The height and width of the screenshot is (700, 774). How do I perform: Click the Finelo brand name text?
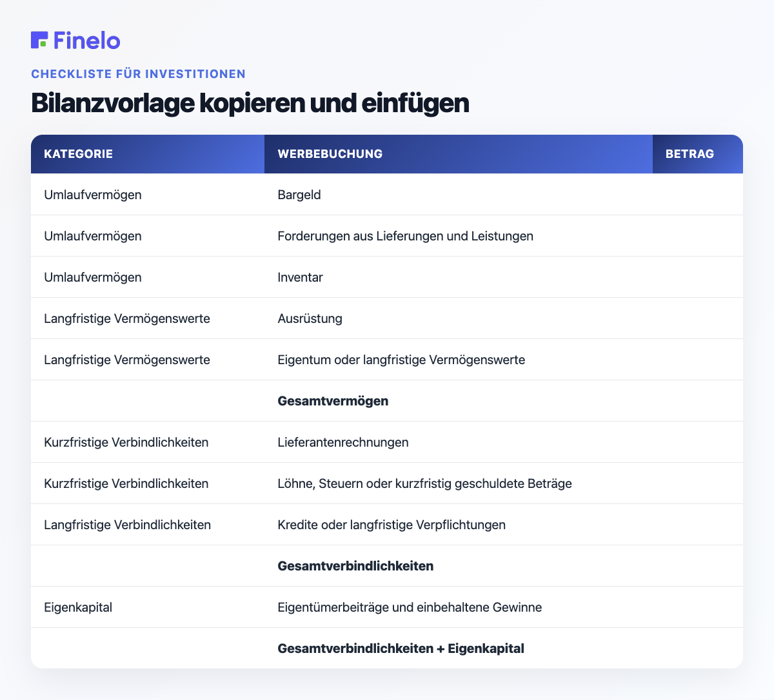87,40
